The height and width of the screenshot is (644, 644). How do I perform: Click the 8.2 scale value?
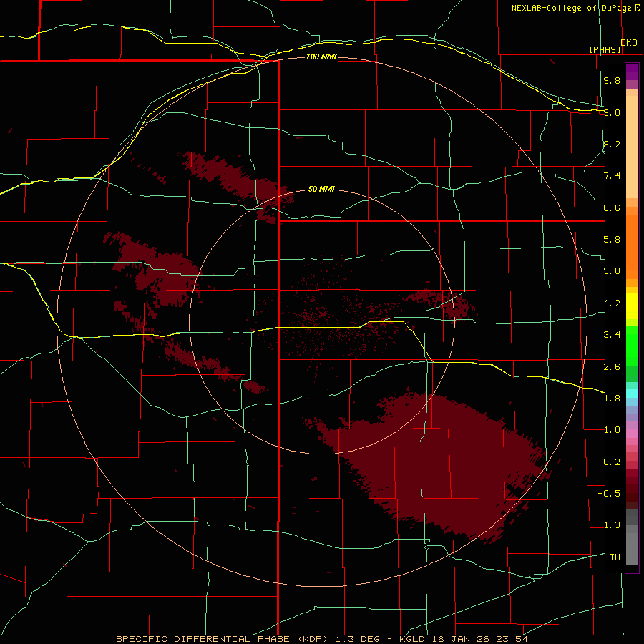(612, 144)
